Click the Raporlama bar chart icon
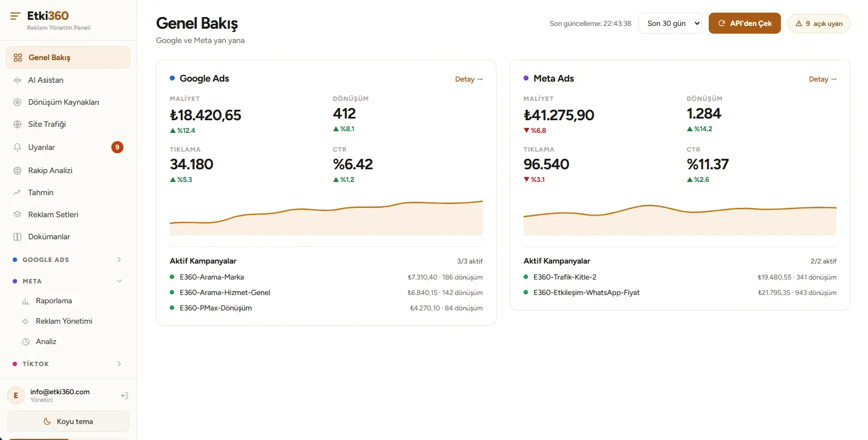868x440 pixels. pos(25,301)
